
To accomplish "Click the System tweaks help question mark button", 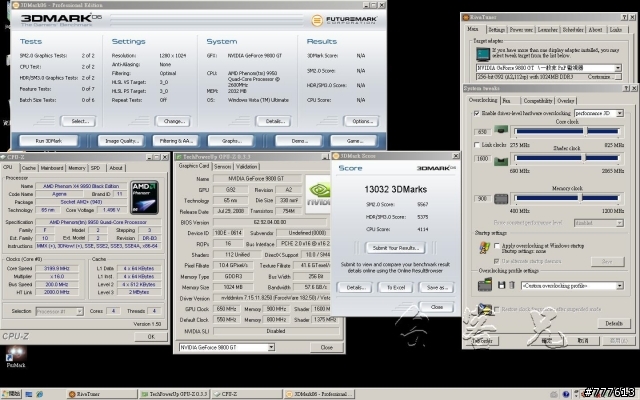I will pos(627,88).
